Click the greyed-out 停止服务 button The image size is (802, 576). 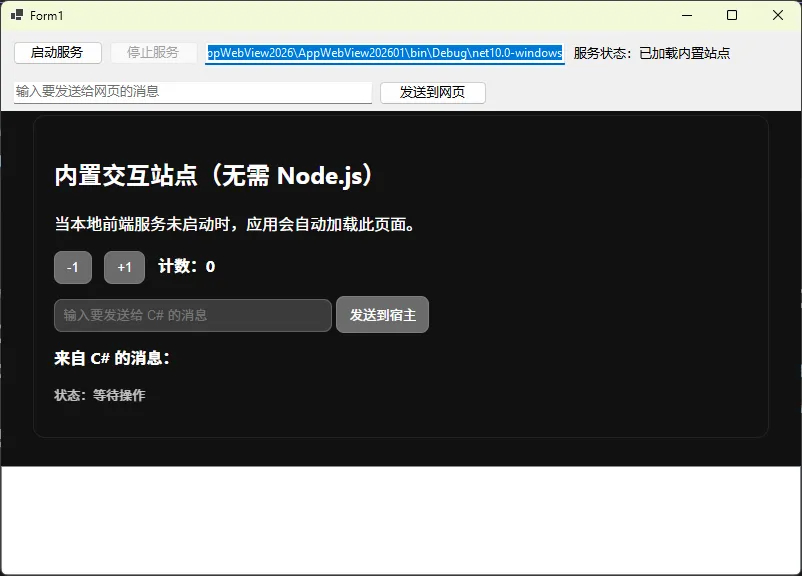153,53
